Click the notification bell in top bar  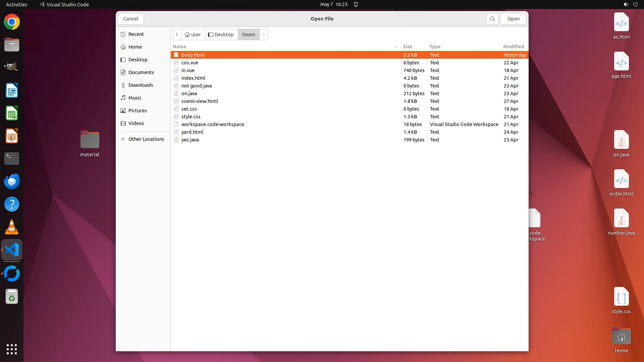point(356,4)
